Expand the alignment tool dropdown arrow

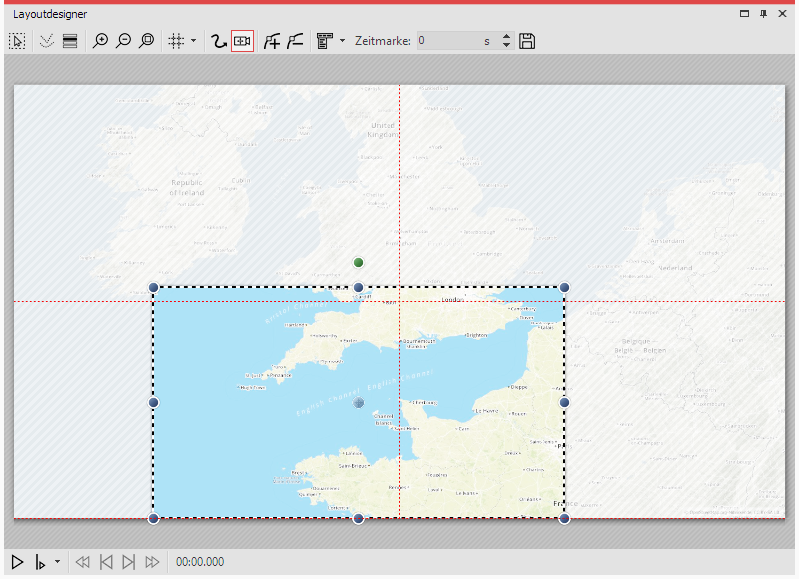click(342, 41)
